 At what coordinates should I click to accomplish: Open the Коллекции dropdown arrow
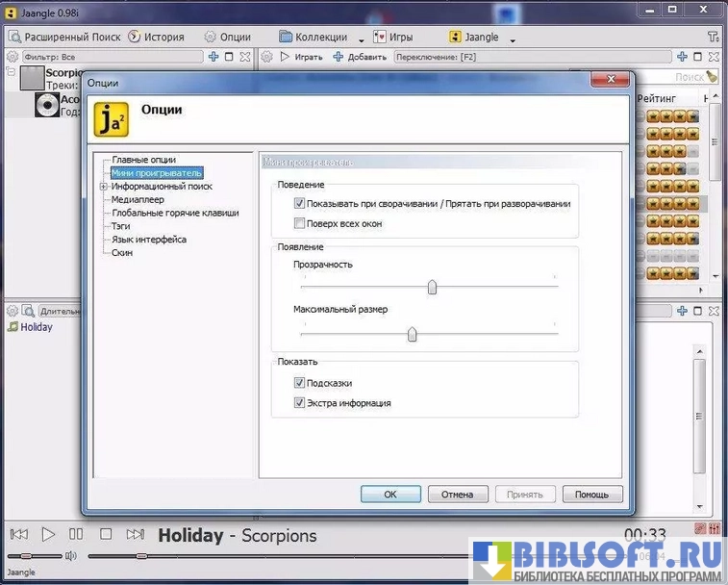(x=362, y=39)
